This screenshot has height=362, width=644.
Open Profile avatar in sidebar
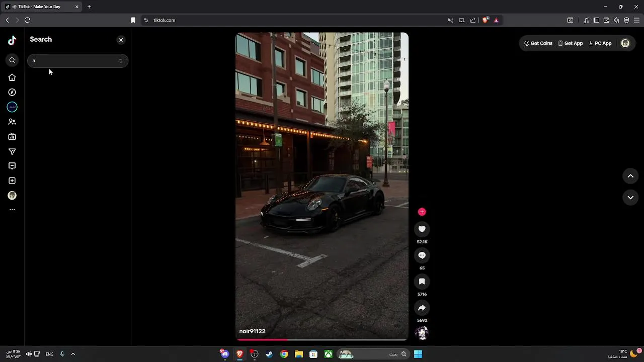click(12, 196)
